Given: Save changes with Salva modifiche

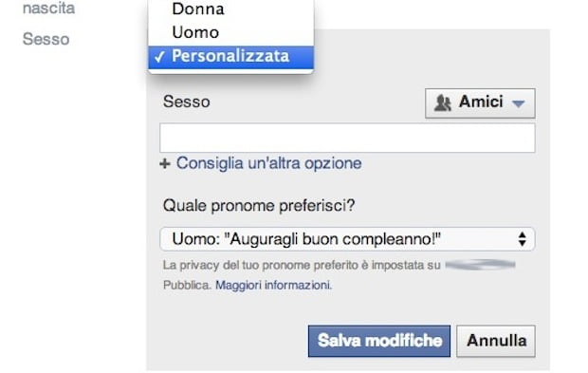Looking at the screenshot, I should (x=379, y=341).
